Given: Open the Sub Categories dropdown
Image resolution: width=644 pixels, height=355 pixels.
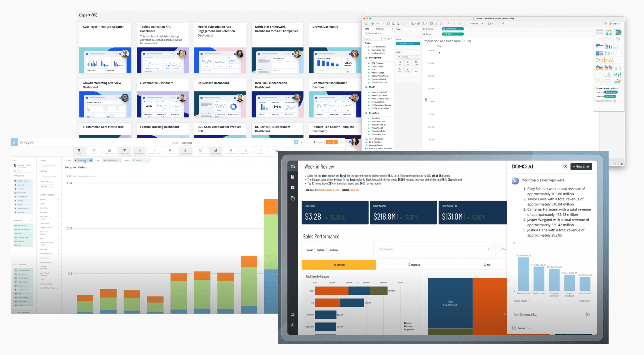Looking at the screenshot, I should click(435, 249).
